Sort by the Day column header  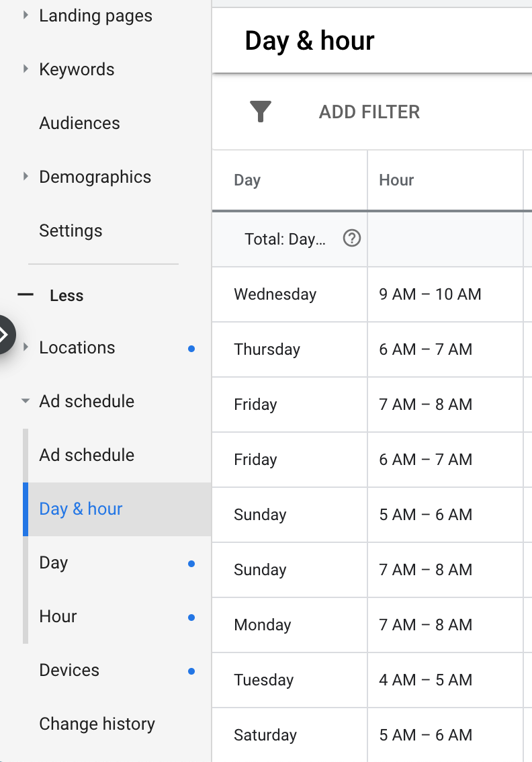coord(247,180)
